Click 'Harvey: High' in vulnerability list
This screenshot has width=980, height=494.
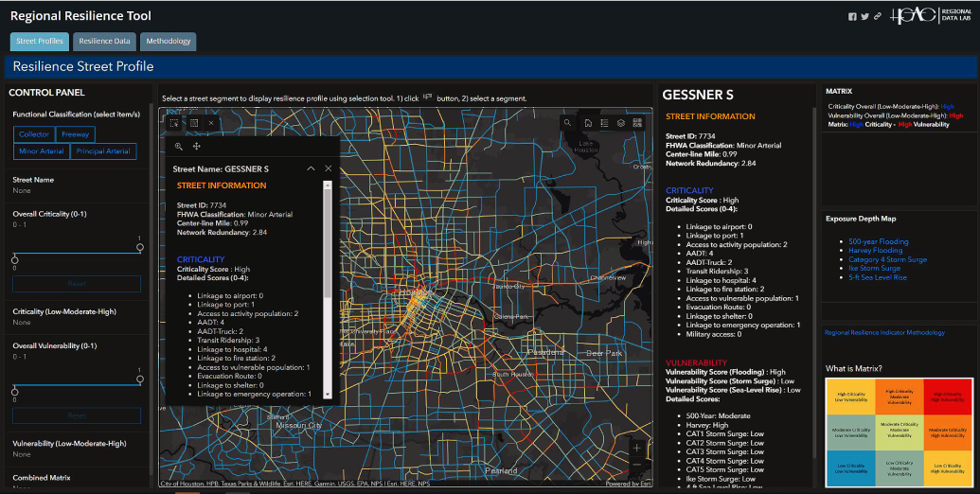[x=707, y=425]
